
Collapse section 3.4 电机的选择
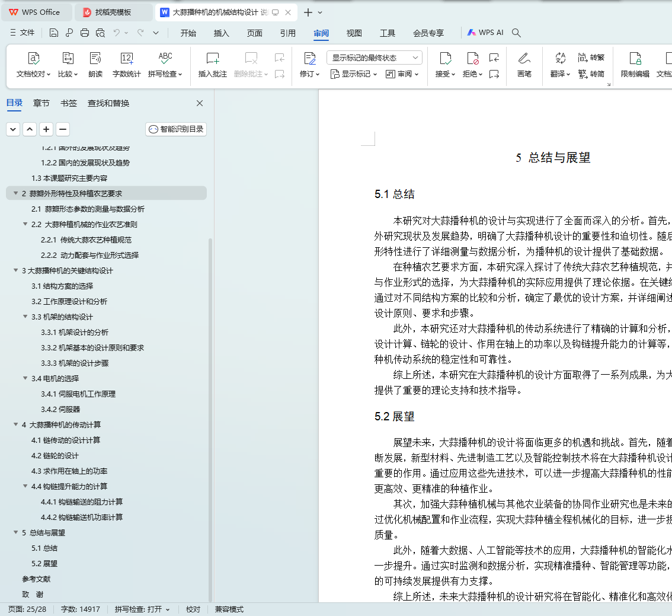(25, 378)
